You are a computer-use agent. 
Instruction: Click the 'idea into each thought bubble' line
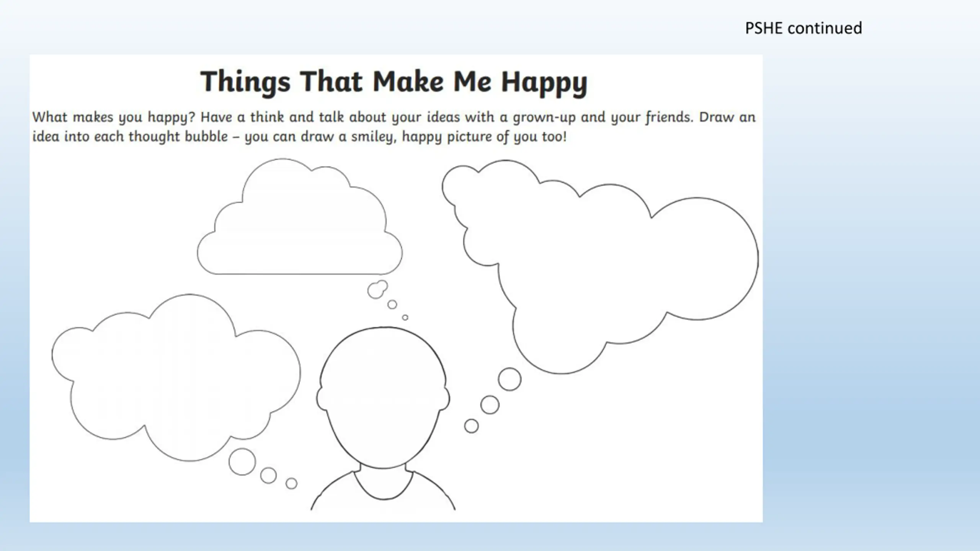pyautogui.click(x=299, y=137)
